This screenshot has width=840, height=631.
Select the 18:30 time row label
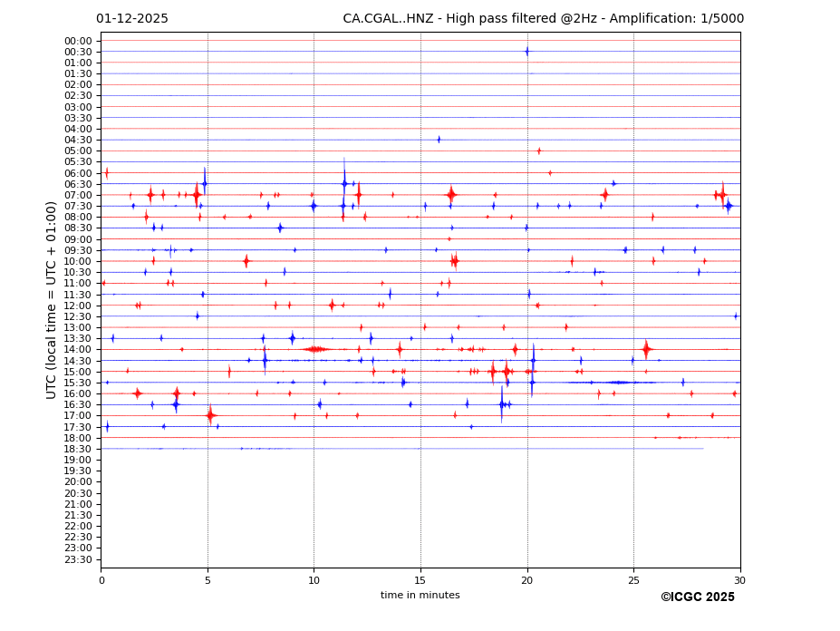(x=78, y=449)
